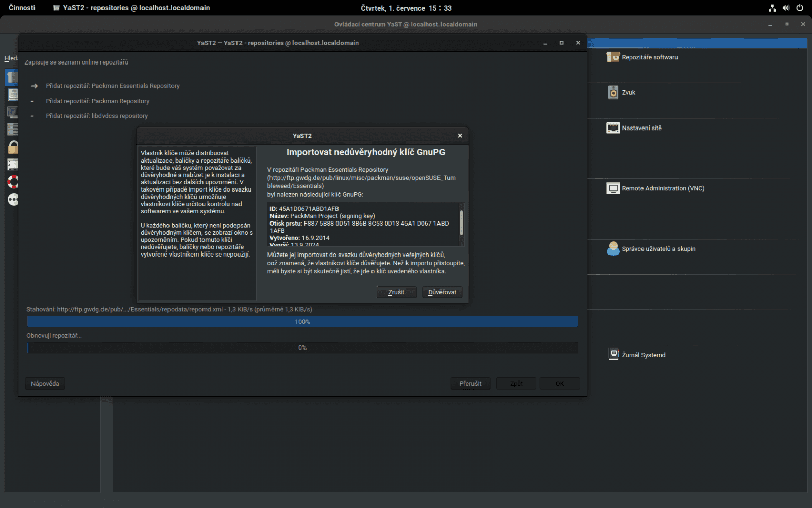Click the support lifebuoy icon in sidebar
812x508 pixels.
click(x=13, y=181)
